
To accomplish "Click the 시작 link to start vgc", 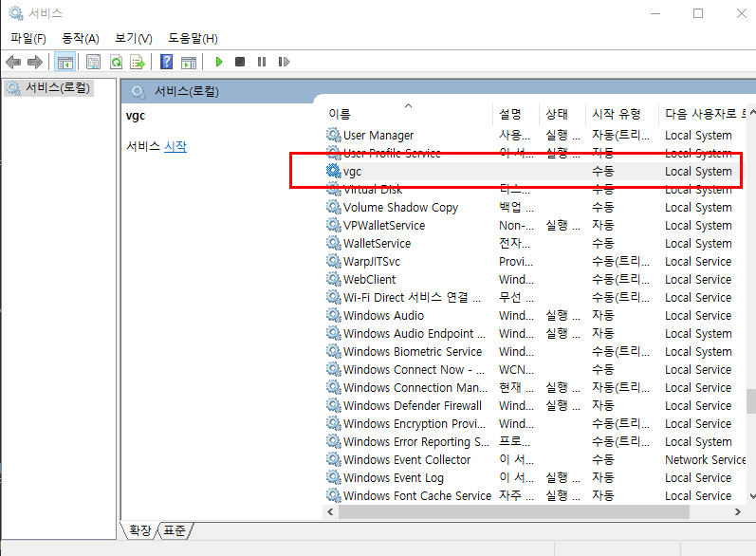I will [x=175, y=146].
